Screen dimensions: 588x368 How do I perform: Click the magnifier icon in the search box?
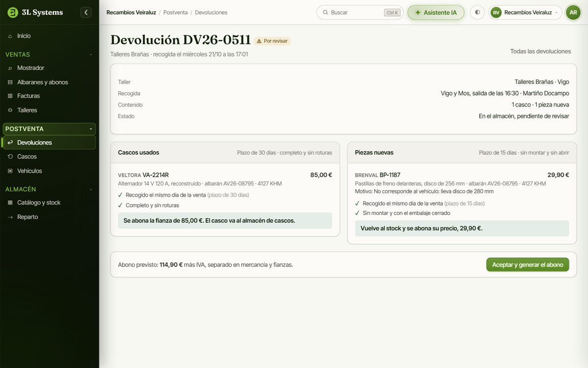coord(325,12)
